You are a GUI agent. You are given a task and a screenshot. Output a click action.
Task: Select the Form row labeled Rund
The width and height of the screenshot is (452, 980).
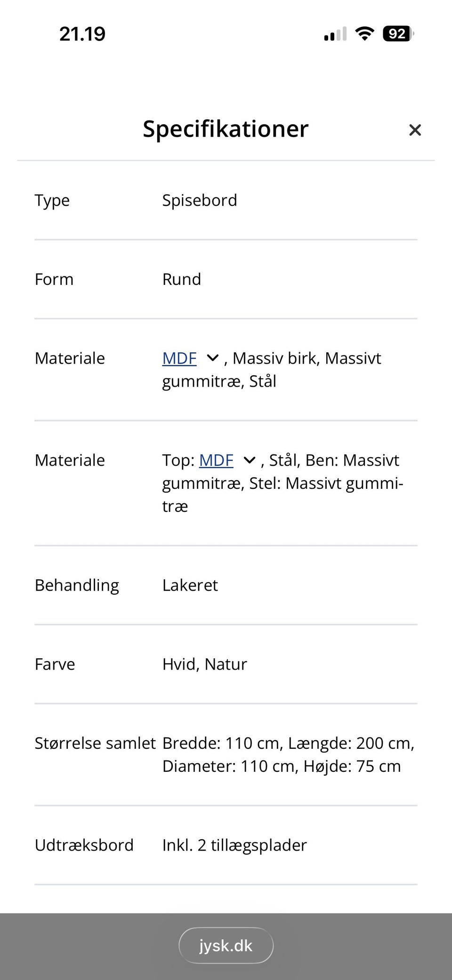tap(182, 279)
